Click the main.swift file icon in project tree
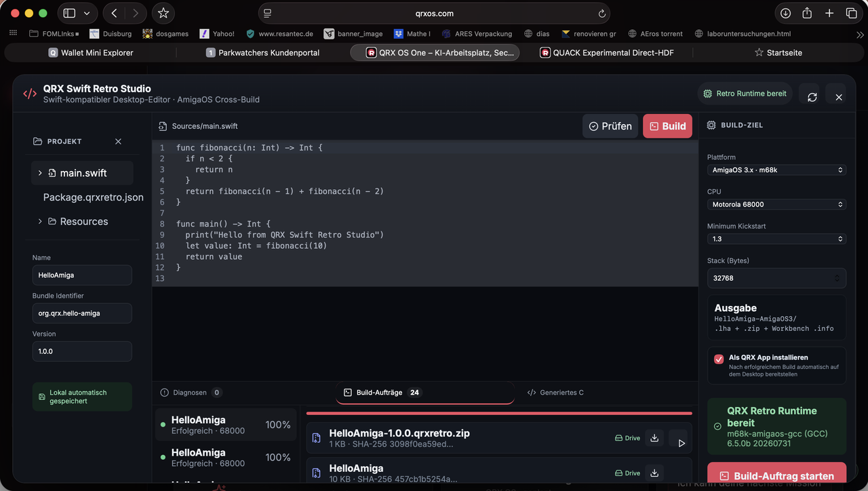Viewport: 868px width, 491px height. tap(52, 173)
